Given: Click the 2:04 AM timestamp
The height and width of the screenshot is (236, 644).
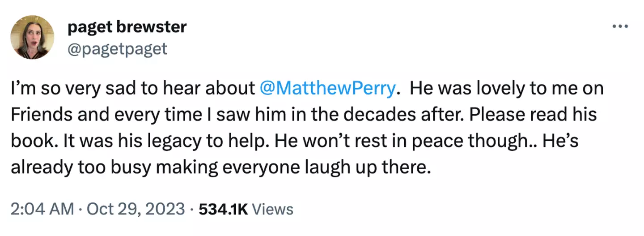Looking at the screenshot, I should coord(42,209).
